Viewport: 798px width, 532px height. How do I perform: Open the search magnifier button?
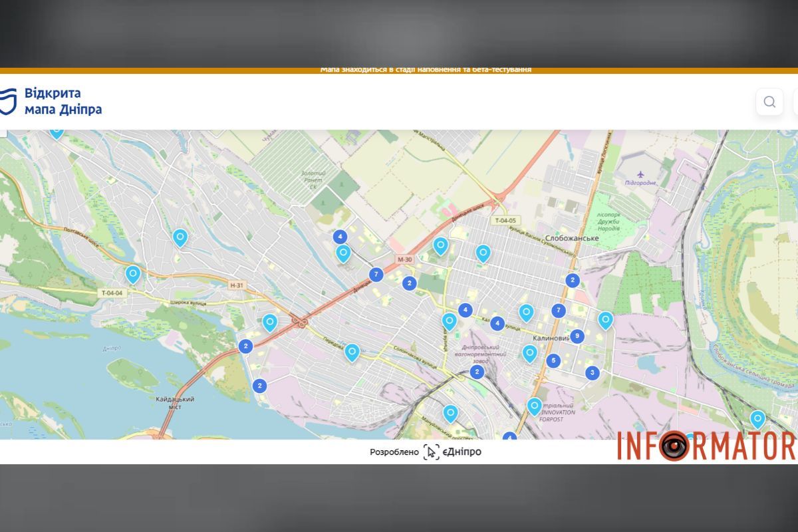point(769,102)
